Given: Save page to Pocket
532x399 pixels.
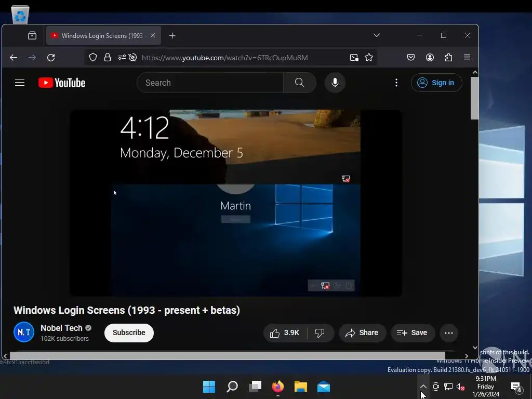Looking at the screenshot, I should [411, 57].
